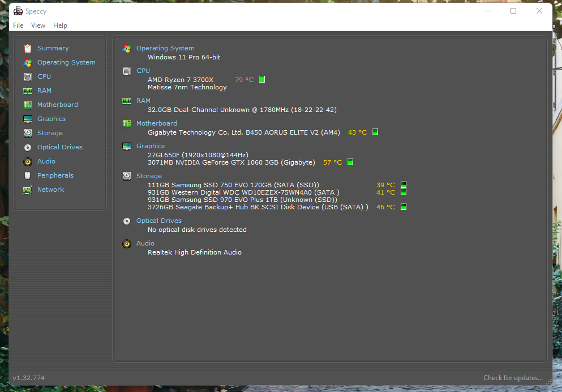
Task: Open the View menu
Action: (38, 25)
